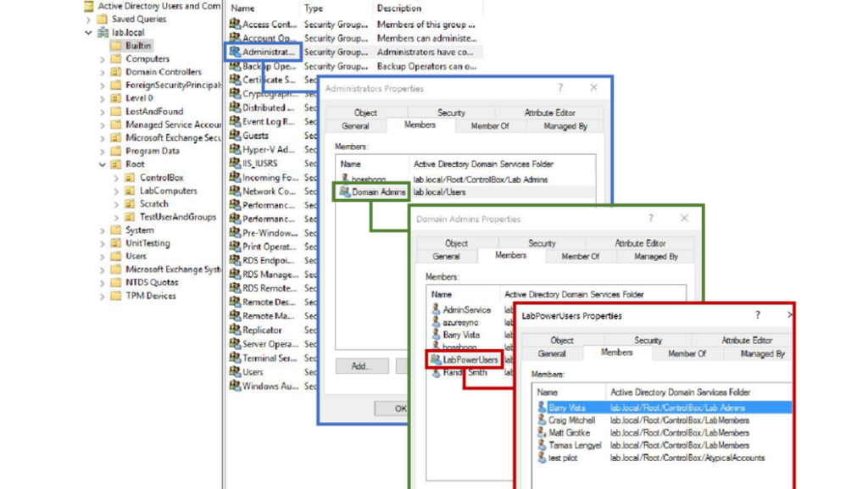
Task: Open Object tab in LabPowerUsers Properties
Action: 562,340
